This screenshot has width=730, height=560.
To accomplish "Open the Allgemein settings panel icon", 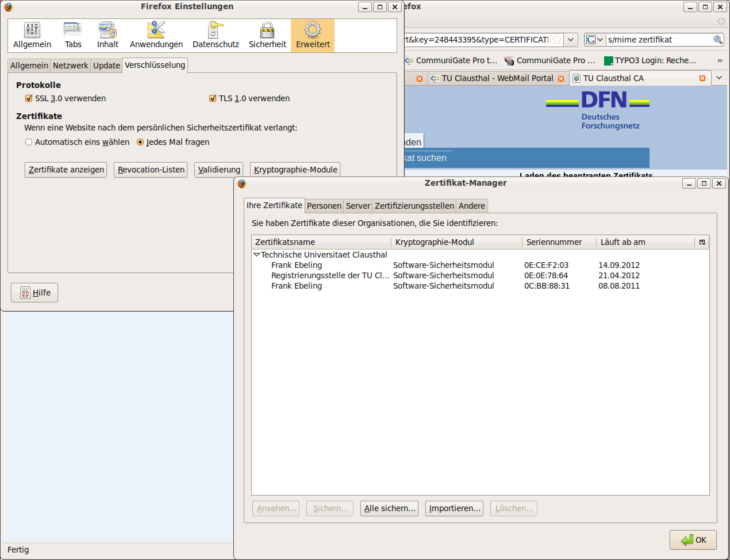I will tap(32, 30).
